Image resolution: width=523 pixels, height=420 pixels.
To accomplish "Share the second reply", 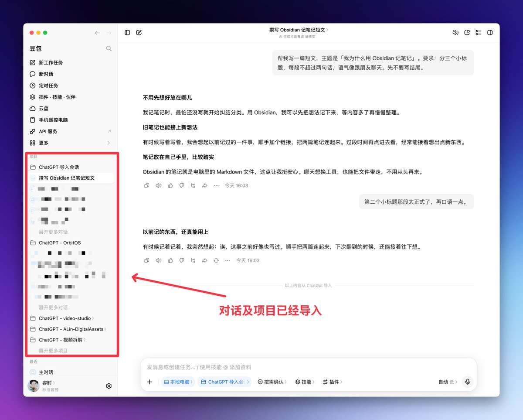I will tap(204, 260).
